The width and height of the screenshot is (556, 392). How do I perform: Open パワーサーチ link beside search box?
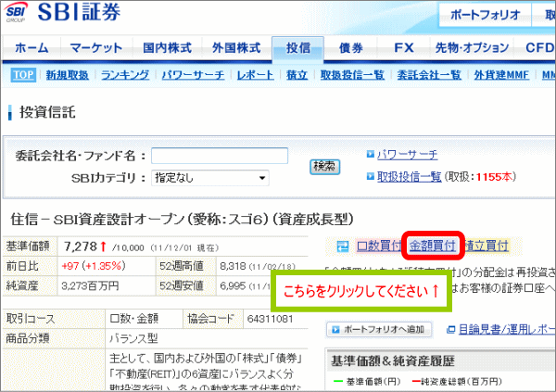pyautogui.click(x=407, y=155)
